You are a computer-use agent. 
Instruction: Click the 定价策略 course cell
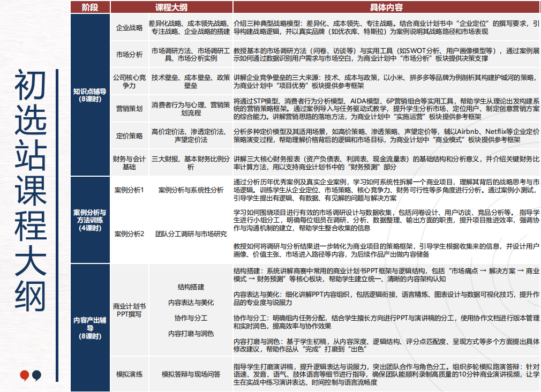pos(130,136)
